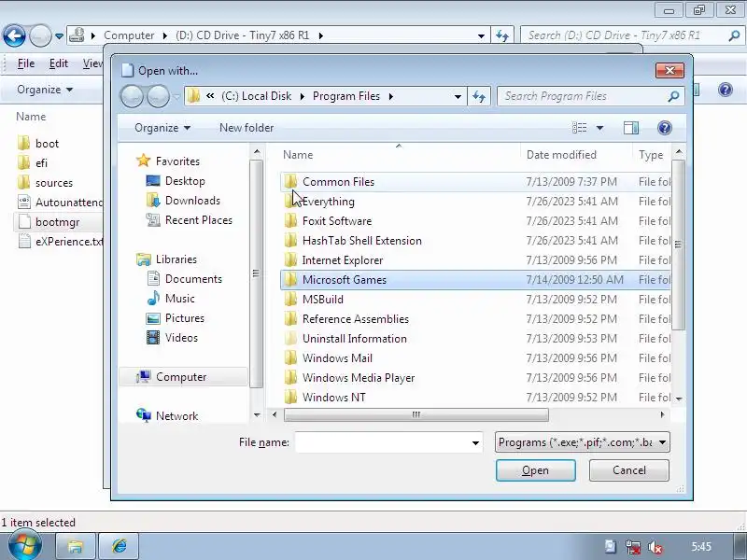Click the Action Center tray icon

(x=611, y=547)
